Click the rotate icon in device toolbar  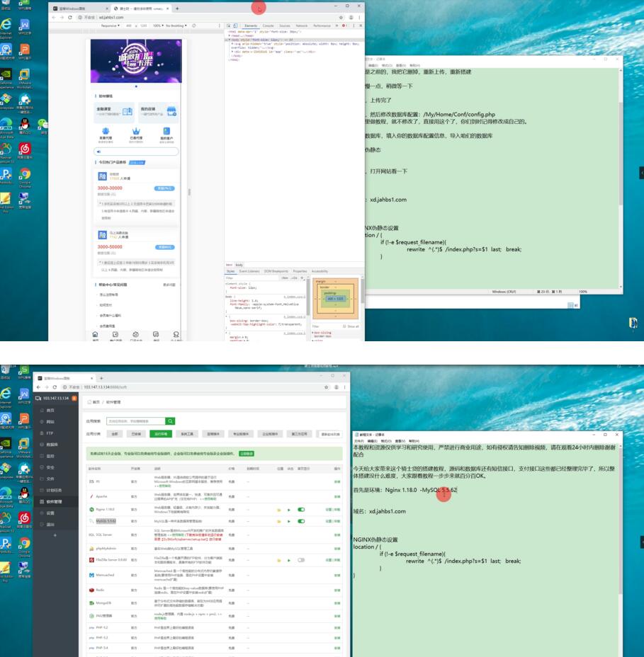pyautogui.click(x=192, y=25)
